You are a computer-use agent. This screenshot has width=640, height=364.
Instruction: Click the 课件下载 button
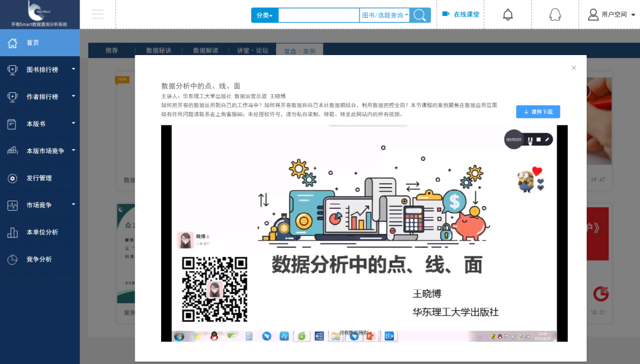pyautogui.click(x=538, y=112)
